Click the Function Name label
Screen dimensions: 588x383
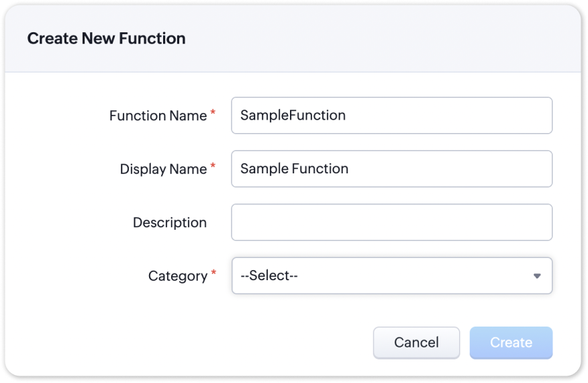click(158, 116)
